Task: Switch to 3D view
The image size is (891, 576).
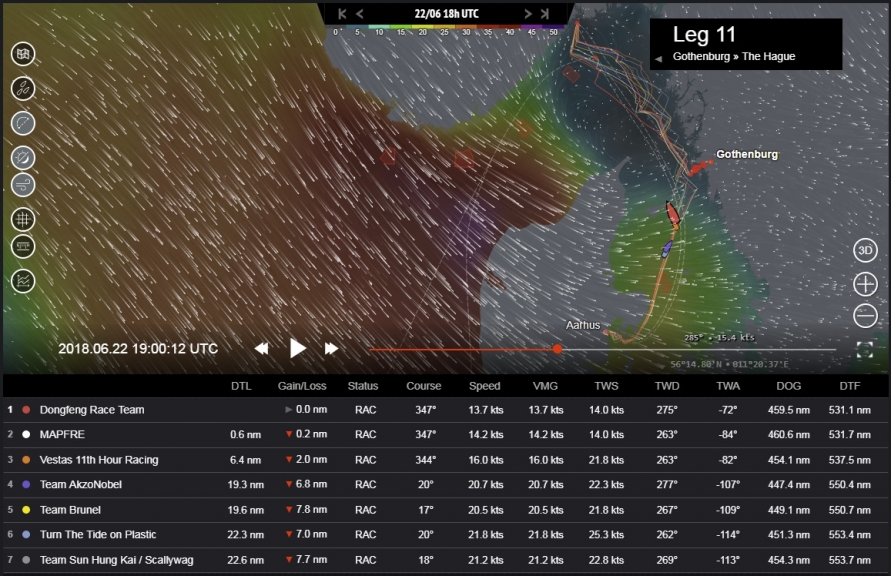Action: [865, 251]
